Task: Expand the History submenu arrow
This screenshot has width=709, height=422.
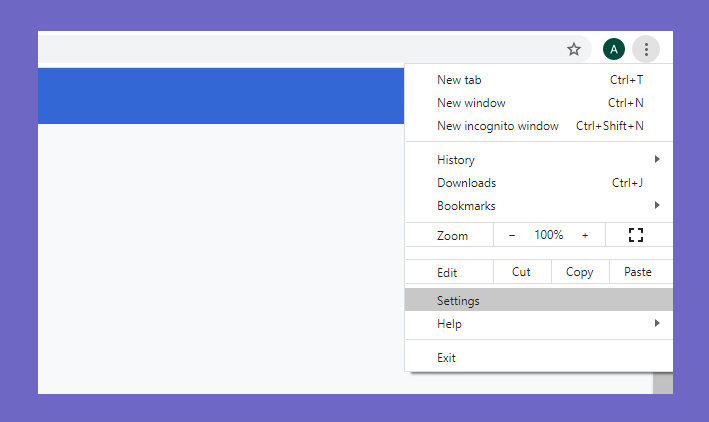Action: 657,159
